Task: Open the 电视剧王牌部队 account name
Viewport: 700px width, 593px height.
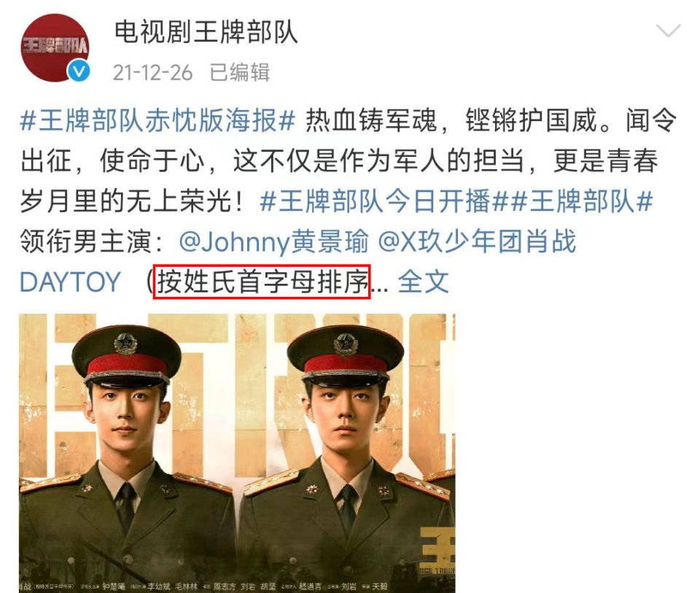Action: tap(206, 32)
